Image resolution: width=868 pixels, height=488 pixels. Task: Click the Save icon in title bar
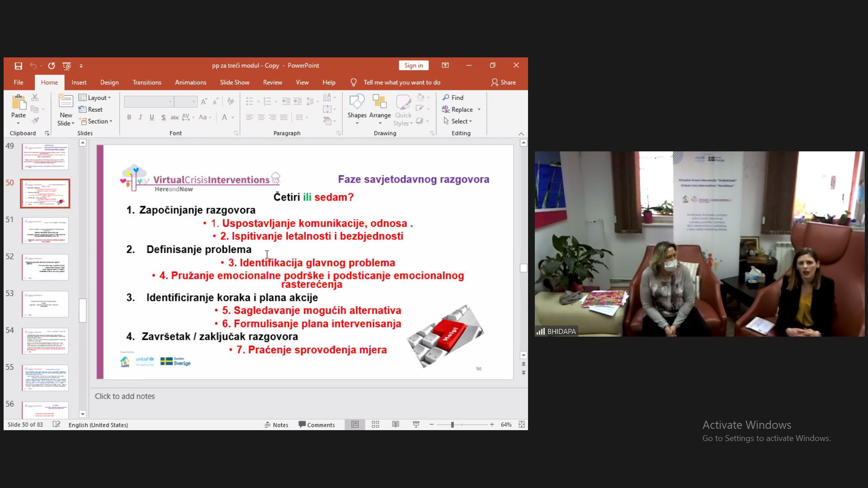click(x=18, y=66)
